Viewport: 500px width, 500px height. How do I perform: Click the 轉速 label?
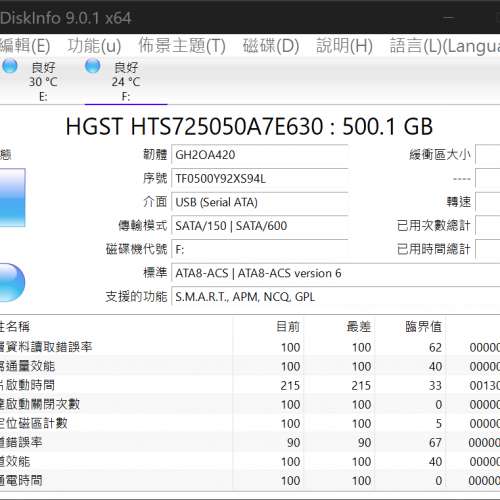pos(459,202)
